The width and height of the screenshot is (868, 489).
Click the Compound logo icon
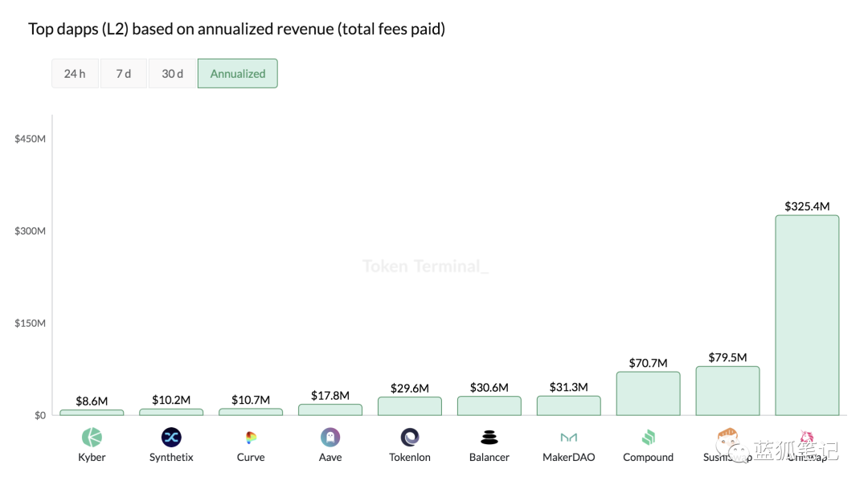pyautogui.click(x=649, y=438)
